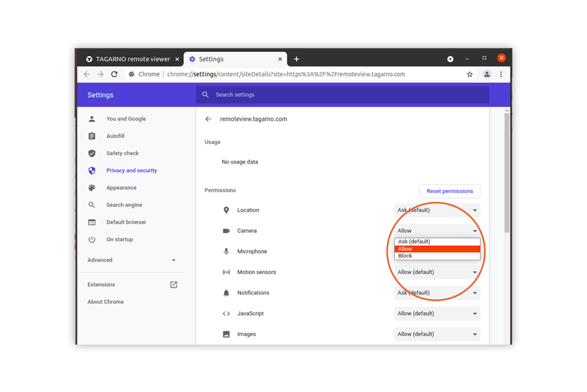The image size is (587, 392).
Task: Open the Extensions link
Action: tap(101, 284)
